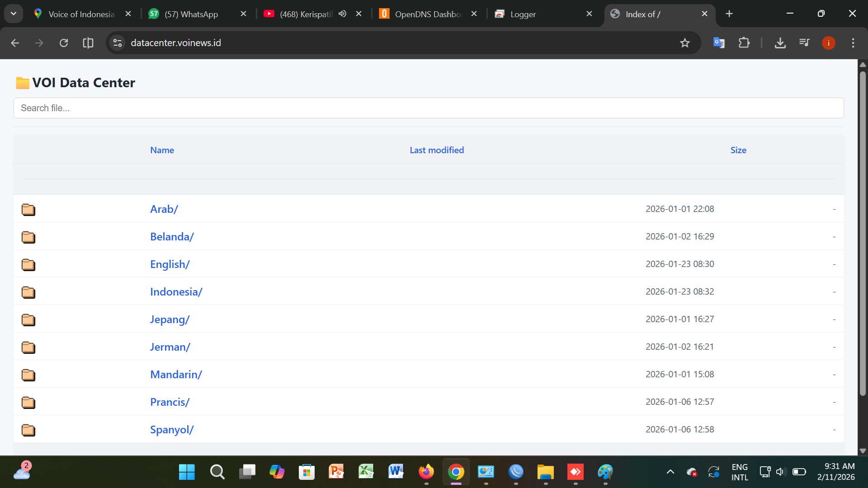Open the Extensions puzzle icon

(744, 43)
